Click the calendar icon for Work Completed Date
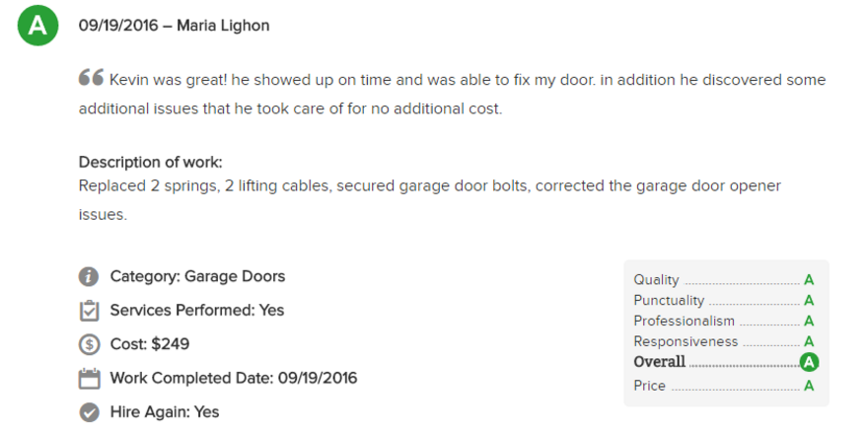Viewport: 868px width, 434px height. click(89, 379)
